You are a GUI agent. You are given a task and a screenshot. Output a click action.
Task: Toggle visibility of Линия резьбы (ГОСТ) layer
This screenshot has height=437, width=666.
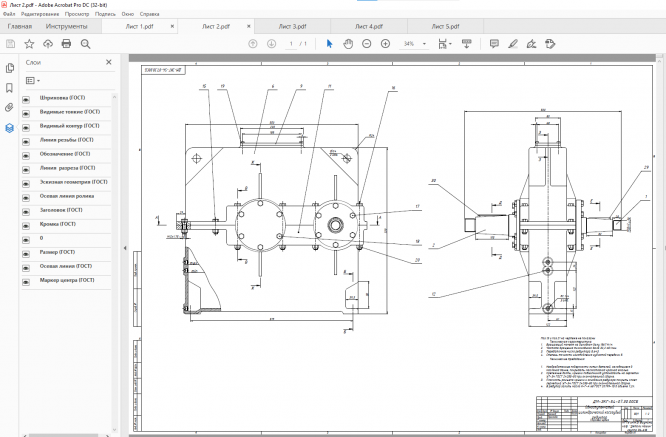[26, 140]
